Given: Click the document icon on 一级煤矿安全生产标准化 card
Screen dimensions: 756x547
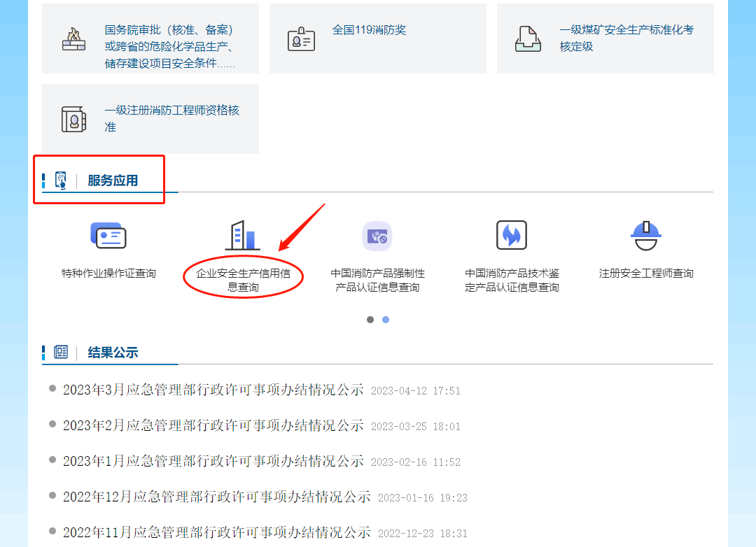Looking at the screenshot, I should pyautogui.click(x=528, y=38).
